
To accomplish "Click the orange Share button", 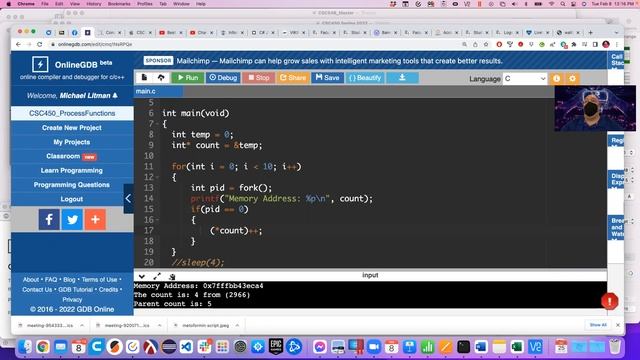I will click(293, 78).
